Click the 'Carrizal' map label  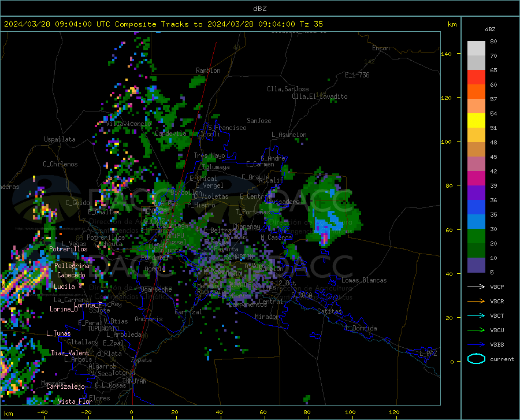click(188, 313)
